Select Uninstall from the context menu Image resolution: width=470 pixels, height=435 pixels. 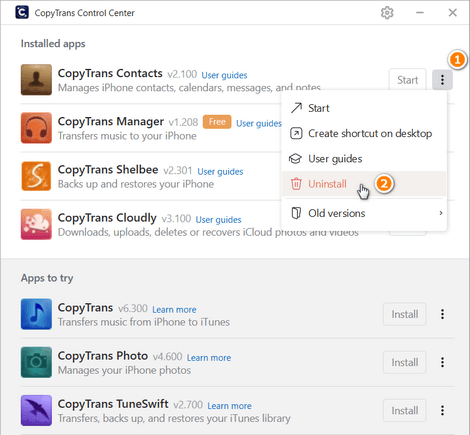click(364, 184)
